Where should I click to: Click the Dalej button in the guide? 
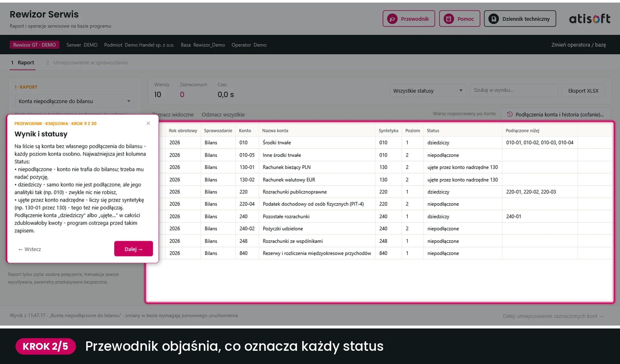[x=133, y=249]
